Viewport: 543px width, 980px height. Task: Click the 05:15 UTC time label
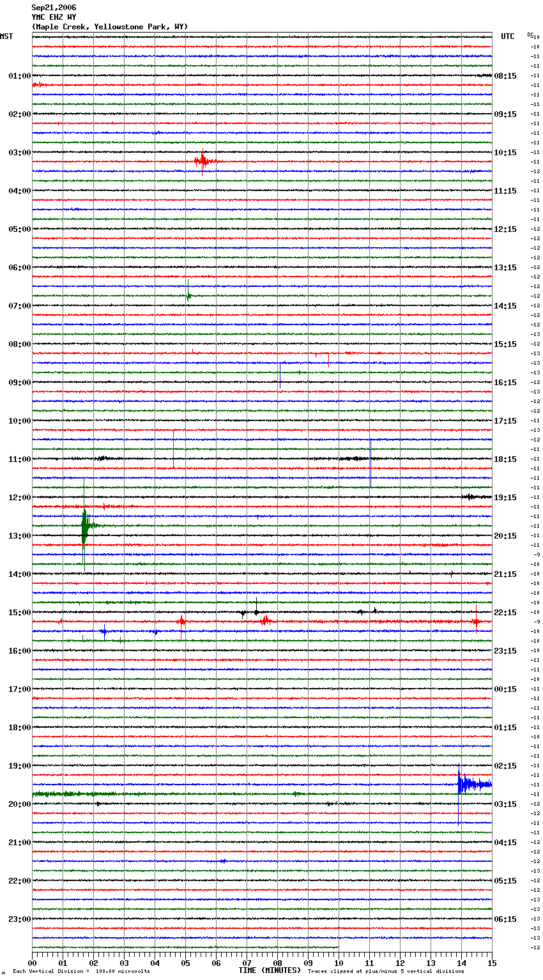coord(505,881)
